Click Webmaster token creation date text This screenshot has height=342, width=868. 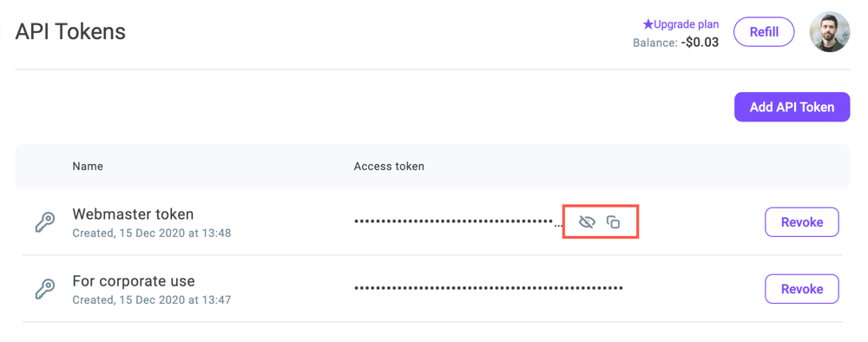(152, 233)
